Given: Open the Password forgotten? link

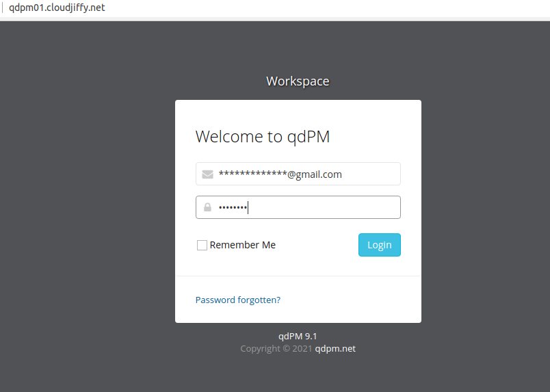Looking at the screenshot, I should coord(237,300).
